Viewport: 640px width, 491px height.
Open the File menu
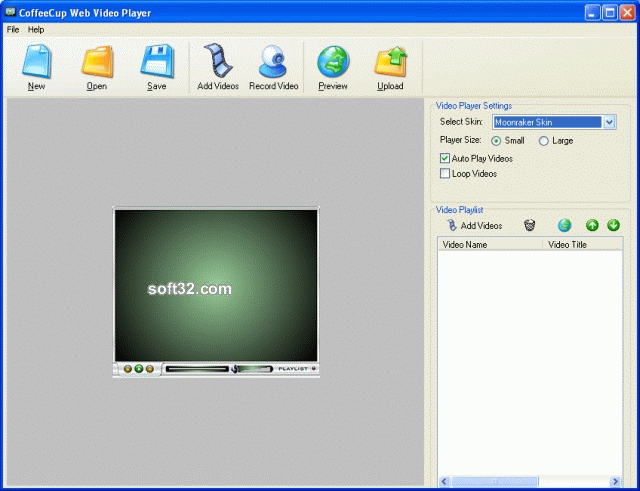(13, 29)
